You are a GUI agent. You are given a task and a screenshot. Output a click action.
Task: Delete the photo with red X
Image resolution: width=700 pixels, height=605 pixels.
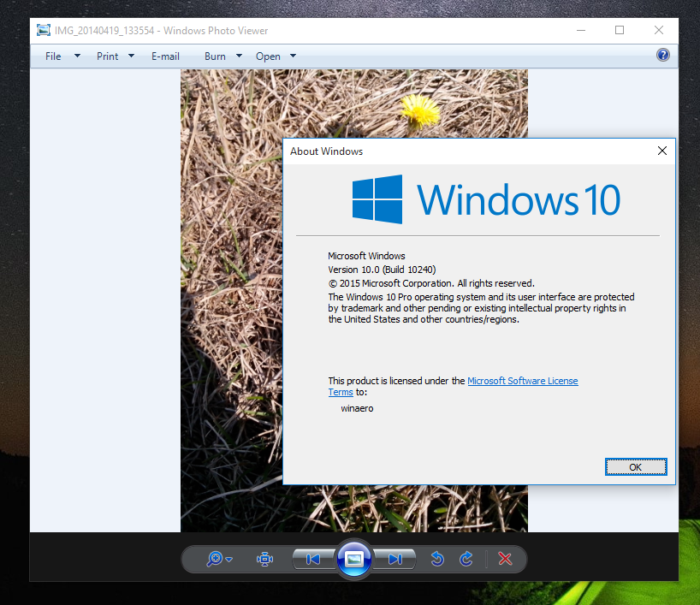click(x=505, y=559)
